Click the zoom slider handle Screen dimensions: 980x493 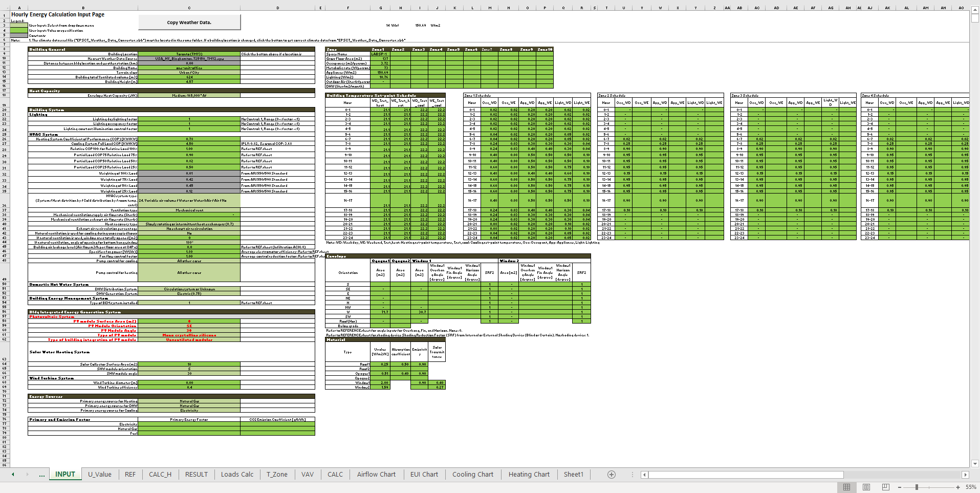click(917, 487)
